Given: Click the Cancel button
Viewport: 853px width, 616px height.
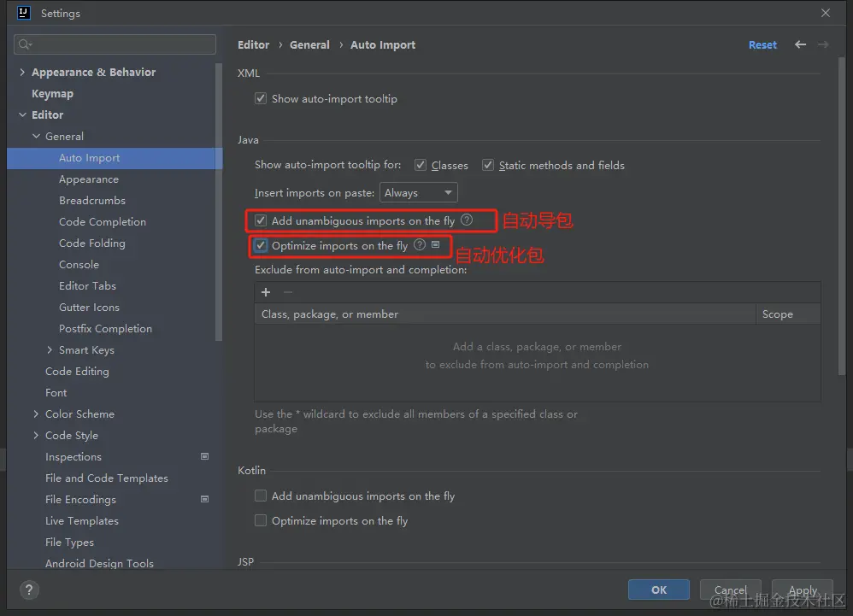Looking at the screenshot, I should pyautogui.click(x=730, y=590).
